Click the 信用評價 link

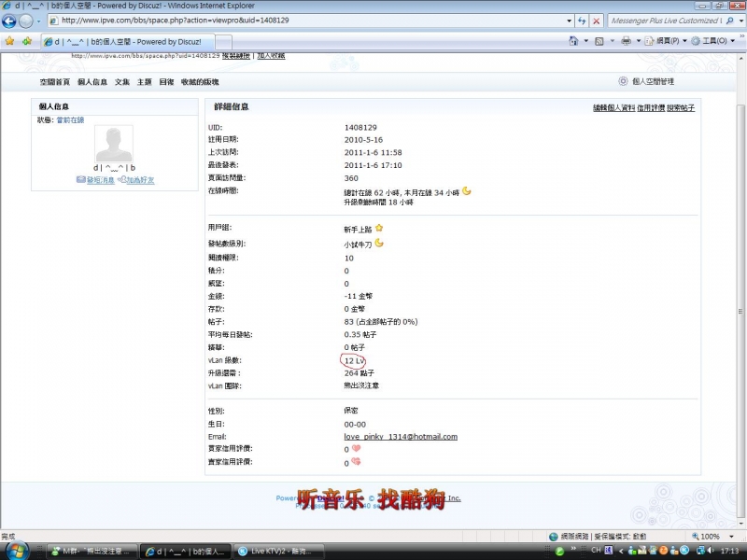tap(651, 107)
